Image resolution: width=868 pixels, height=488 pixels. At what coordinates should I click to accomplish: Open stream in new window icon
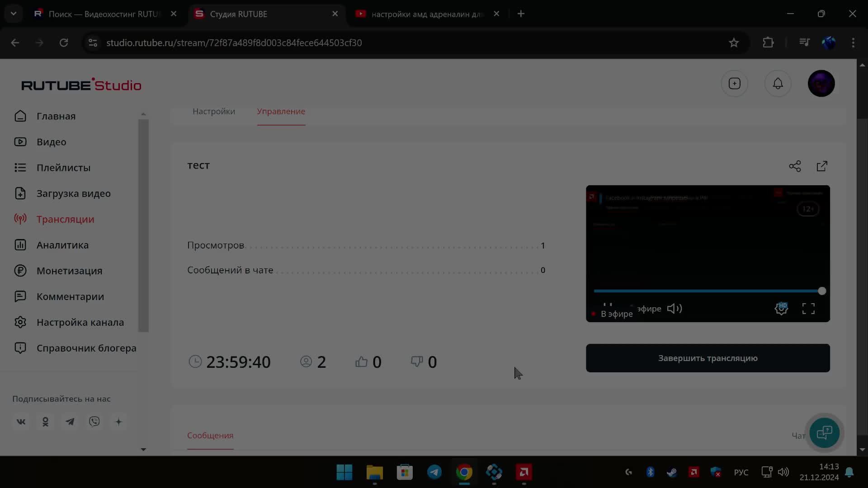(822, 166)
